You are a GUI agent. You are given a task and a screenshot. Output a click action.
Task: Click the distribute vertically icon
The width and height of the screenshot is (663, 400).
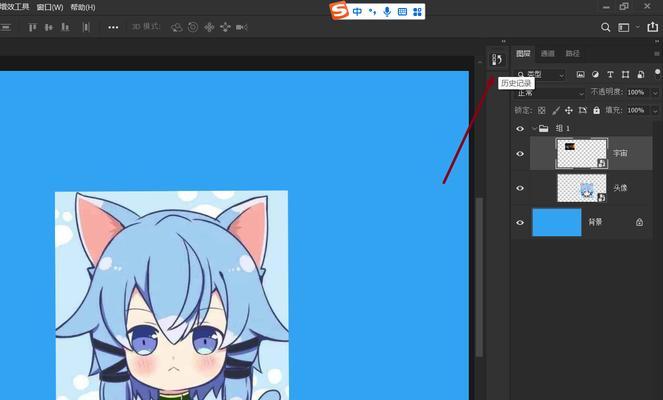pos(86,27)
